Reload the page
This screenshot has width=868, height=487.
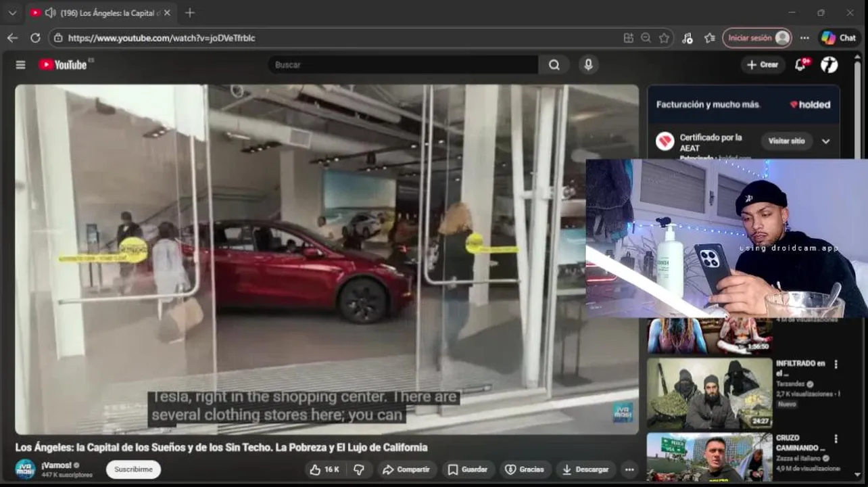35,38
